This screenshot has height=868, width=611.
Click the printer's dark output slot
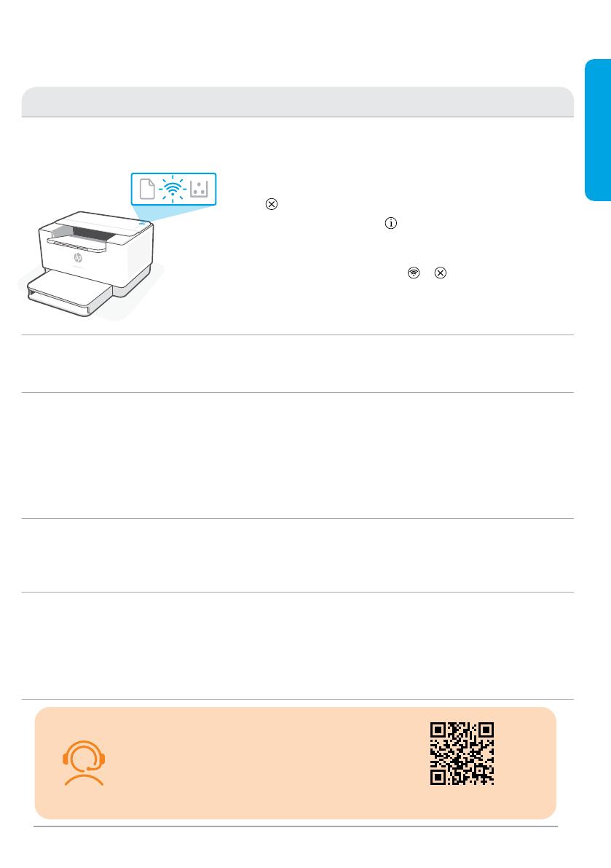point(94,233)
